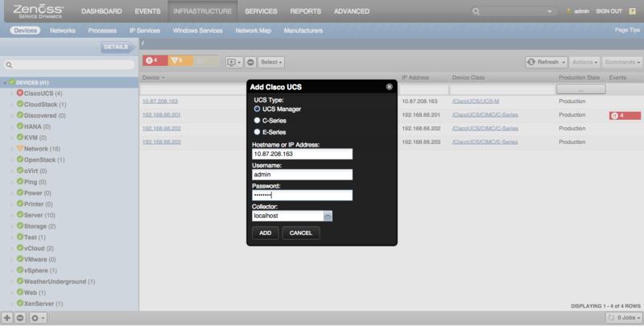
Task: Open the top search dropdown arrow
Action: point(549,11)
